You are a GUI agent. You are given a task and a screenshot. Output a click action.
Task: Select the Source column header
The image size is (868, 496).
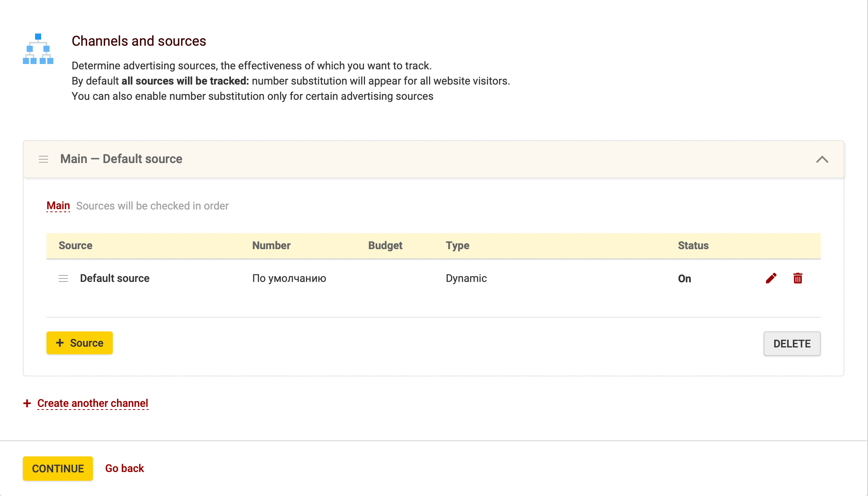click(x=75, y=245)
